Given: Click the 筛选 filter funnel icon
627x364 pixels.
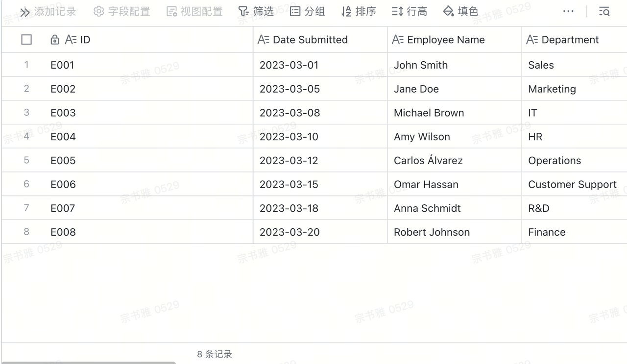Looking at the screenshot, I should (x=243, y=11).
